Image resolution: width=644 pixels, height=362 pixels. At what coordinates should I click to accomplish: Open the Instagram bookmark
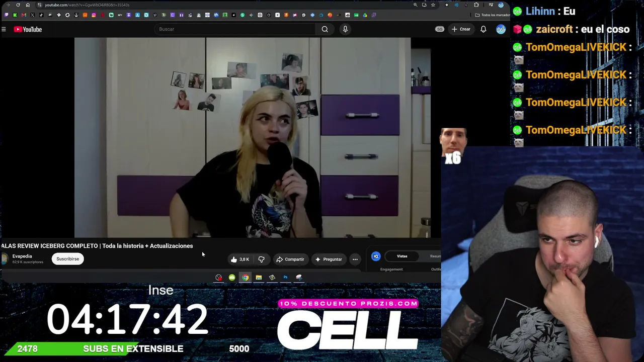pos(94,15)
